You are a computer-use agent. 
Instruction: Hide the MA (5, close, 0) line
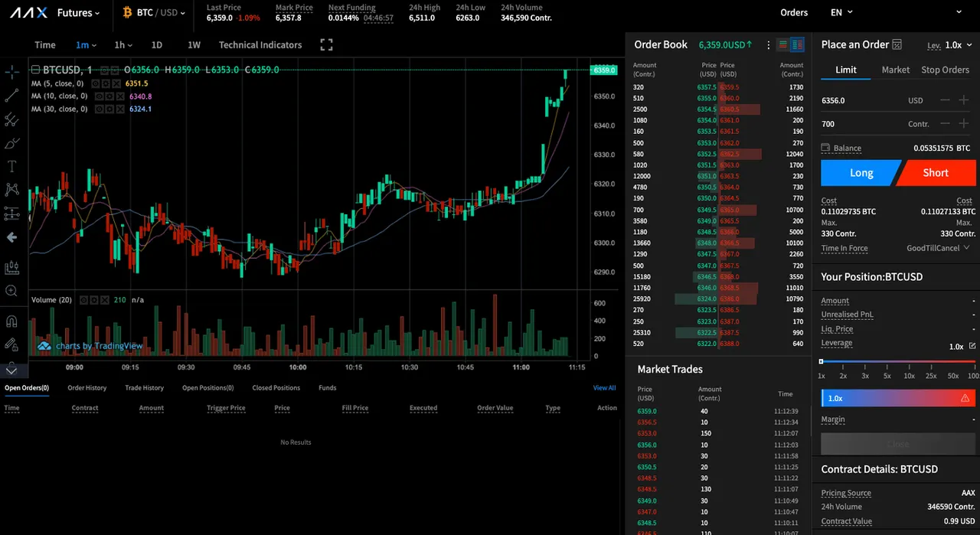point(96,83)
